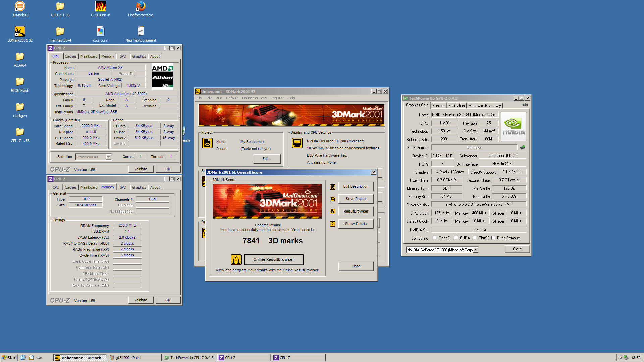
Task: Switch to the Caches tab in top CPU-Z
Action: 71,56
